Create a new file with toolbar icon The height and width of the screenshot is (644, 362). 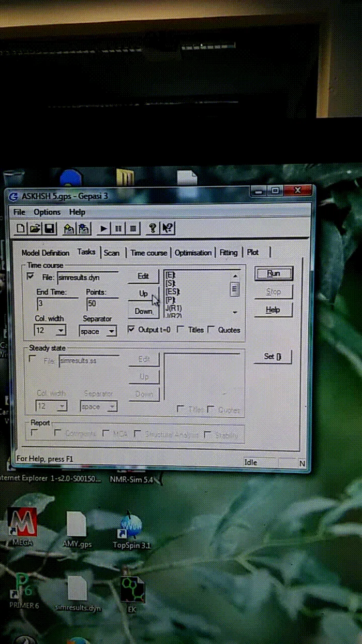[21, 228]
